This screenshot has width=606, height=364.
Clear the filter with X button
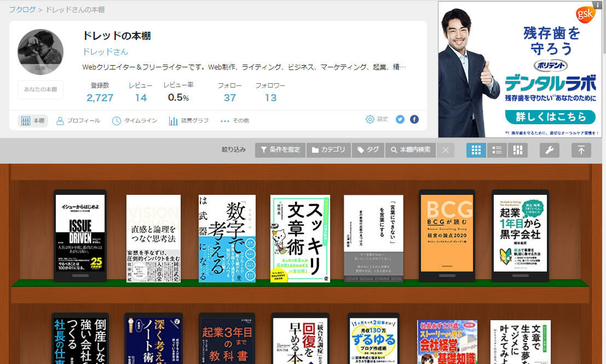tap(446, 150)
